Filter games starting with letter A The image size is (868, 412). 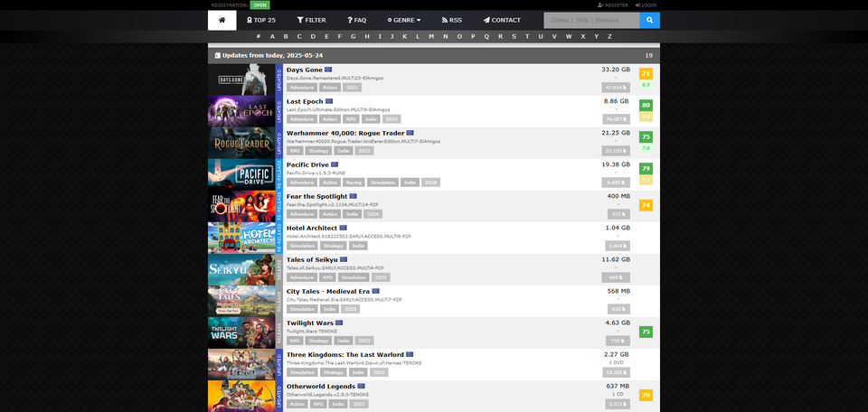tap(272, 36)
